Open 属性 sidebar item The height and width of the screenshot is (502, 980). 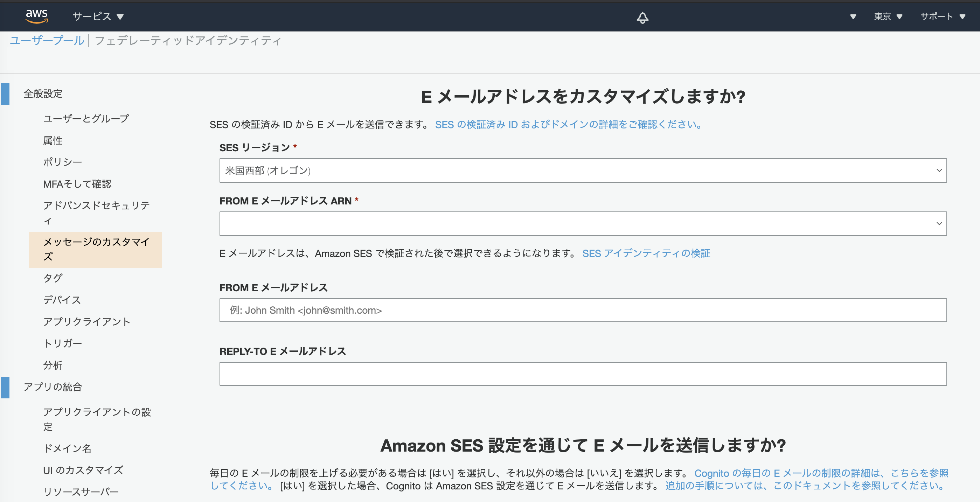point(53,140)
